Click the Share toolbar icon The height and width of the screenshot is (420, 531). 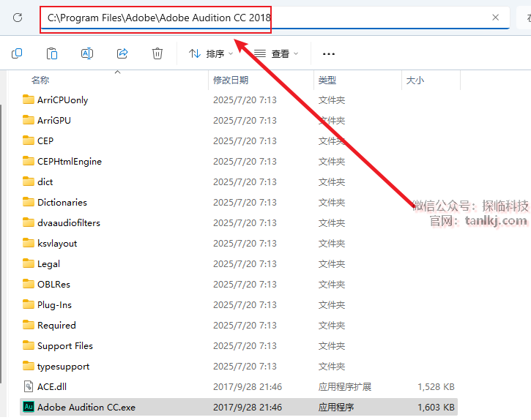(x=122, y=53)
